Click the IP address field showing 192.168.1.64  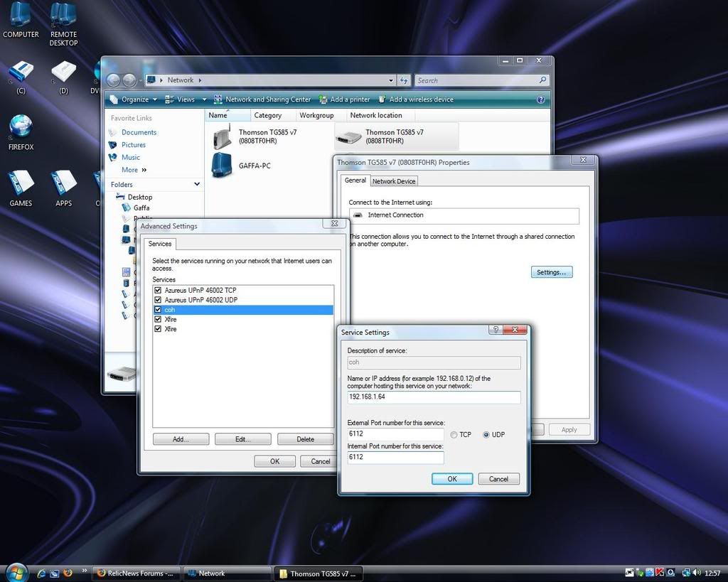[x=434, y=397]
